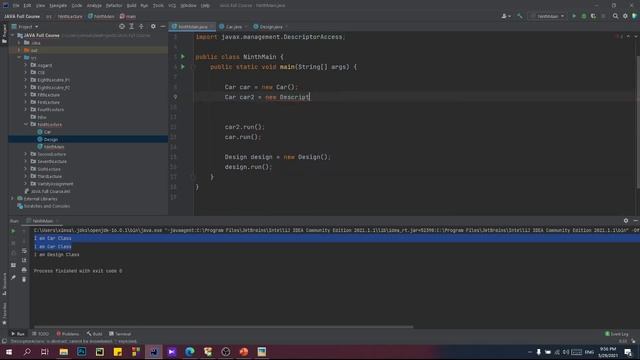Screen dimensions: 640x360
Task: Hide the Project tool window
Action: (x=162, y=27)
